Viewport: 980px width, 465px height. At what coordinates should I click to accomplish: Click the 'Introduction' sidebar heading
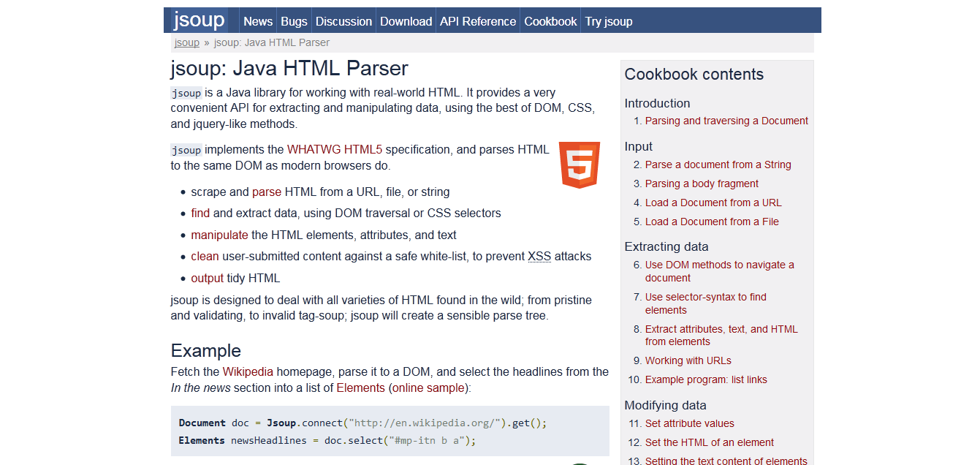(657, 103)
